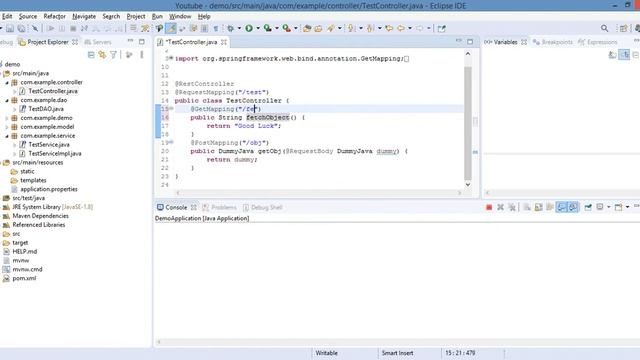This screenshot has height=360, width=640.
Task: Open the Debug button dropdown arrow
Action: point(239,29)
